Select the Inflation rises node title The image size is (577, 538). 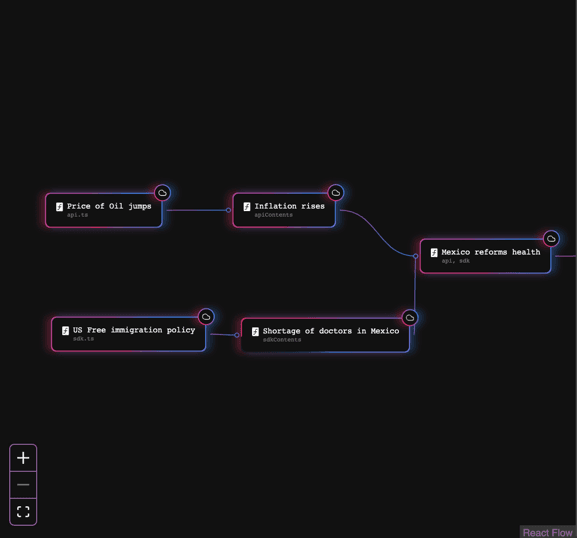click(x=290, y=206)
